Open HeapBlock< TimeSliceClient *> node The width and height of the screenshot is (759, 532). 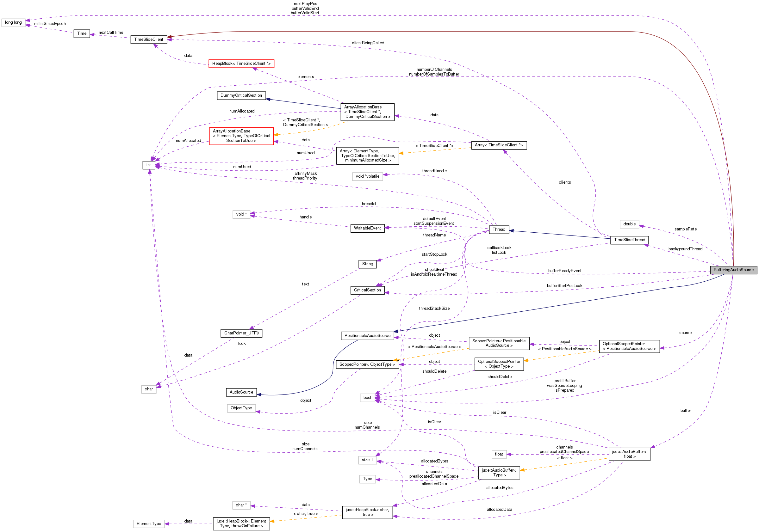(241, 64)
